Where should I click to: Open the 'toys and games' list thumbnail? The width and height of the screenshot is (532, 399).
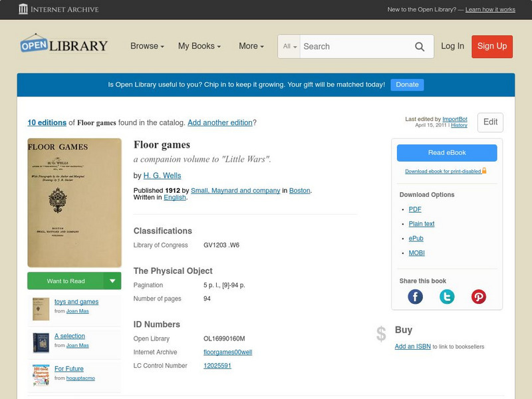click(x=41, y=309)
